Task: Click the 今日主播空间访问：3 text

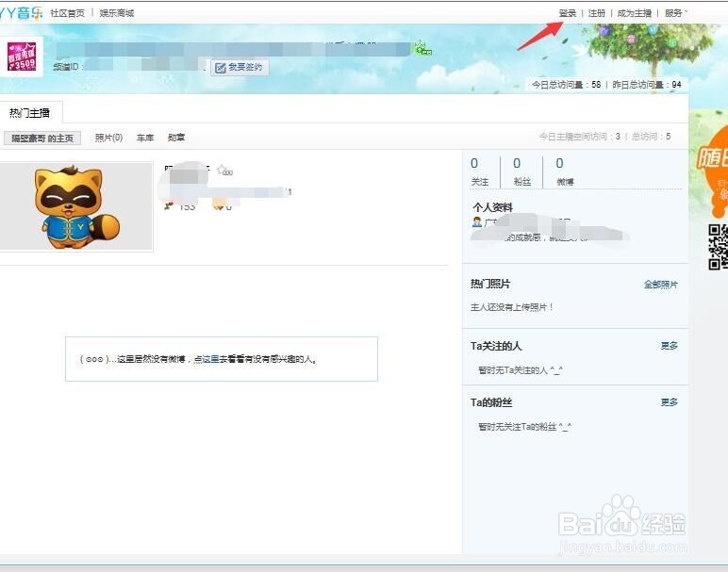Action: pyautogui.click(x=579, y=137)
